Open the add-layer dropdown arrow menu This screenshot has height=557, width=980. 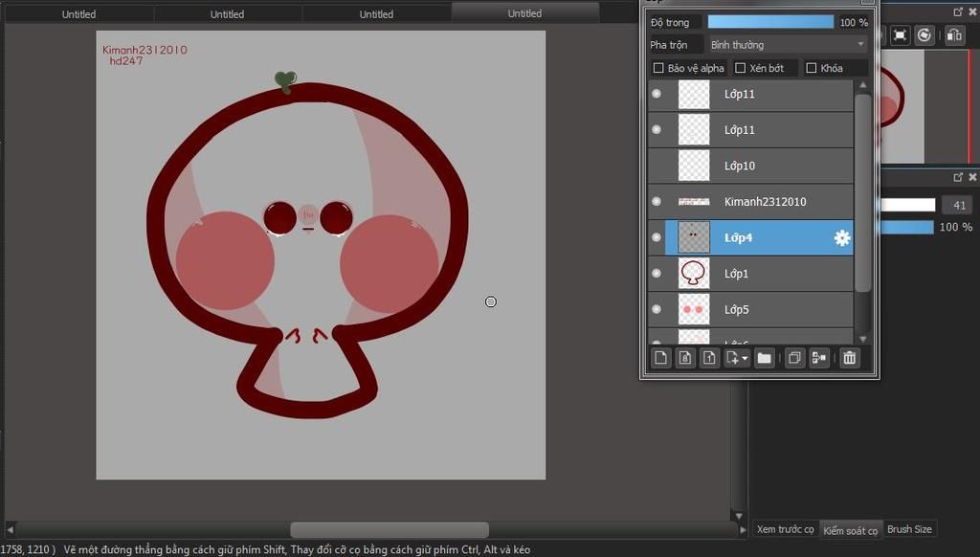745,359
